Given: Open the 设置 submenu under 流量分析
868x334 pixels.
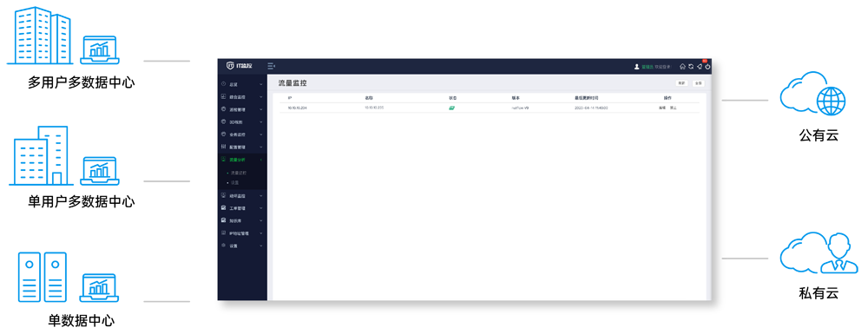Looking at the screenshot, I should pos(234,182).
